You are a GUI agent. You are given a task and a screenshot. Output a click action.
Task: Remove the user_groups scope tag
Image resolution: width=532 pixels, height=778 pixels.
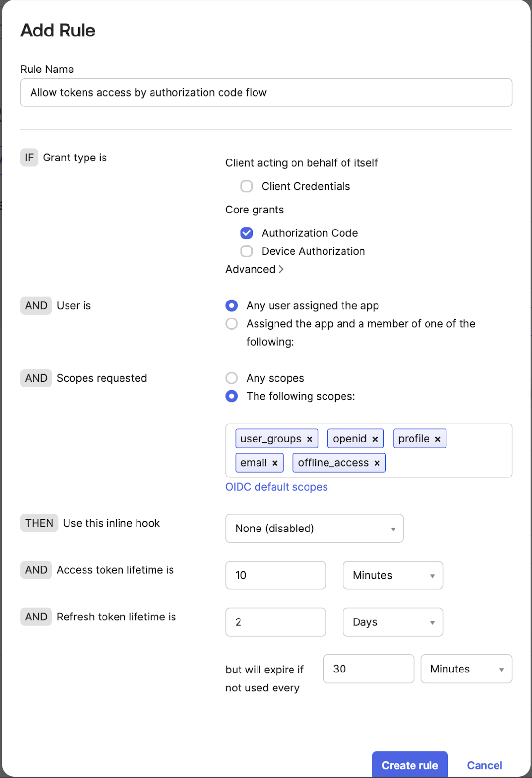[309, 439]
